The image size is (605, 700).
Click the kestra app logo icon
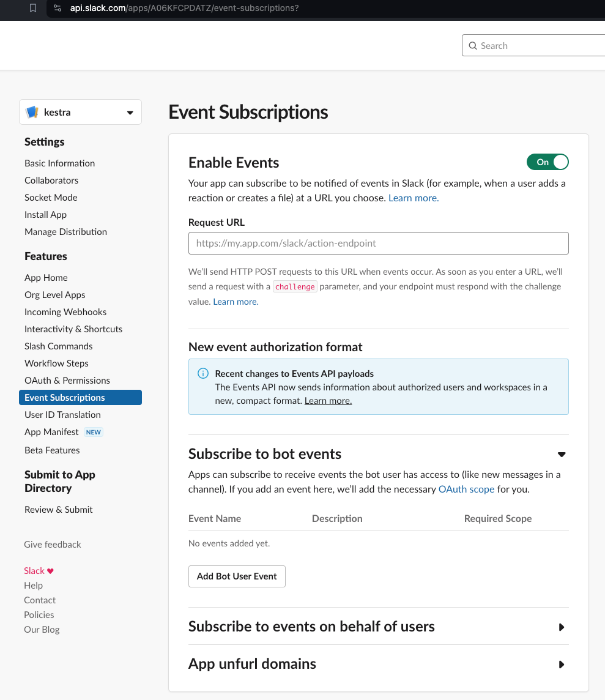pos(32,113)
